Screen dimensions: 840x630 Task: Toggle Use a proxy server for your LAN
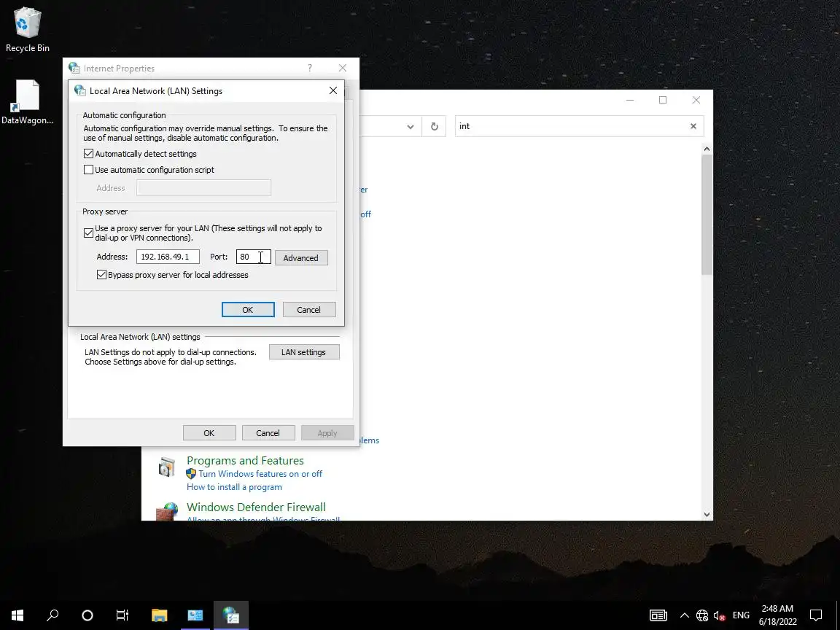point(88,233)
